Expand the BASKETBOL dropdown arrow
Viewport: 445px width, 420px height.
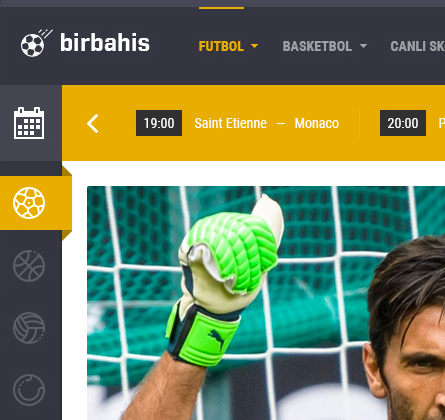coord(363,46)
